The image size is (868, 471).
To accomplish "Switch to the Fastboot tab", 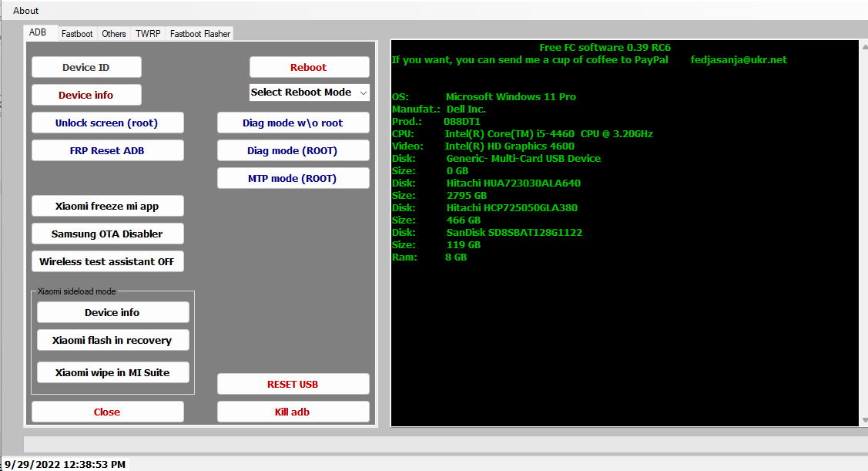I will point(76,33).
